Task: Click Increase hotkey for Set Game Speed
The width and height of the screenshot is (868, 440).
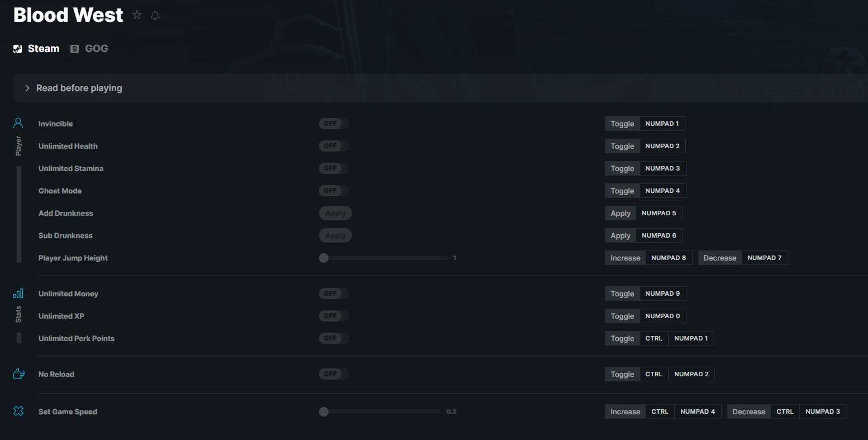Action: point(625,411)
